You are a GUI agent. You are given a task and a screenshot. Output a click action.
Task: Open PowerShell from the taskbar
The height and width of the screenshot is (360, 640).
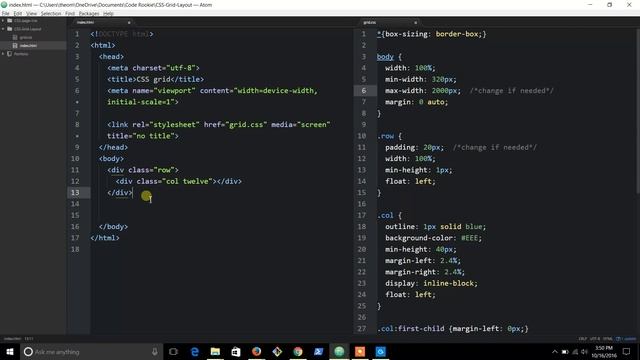coord(318,352)
